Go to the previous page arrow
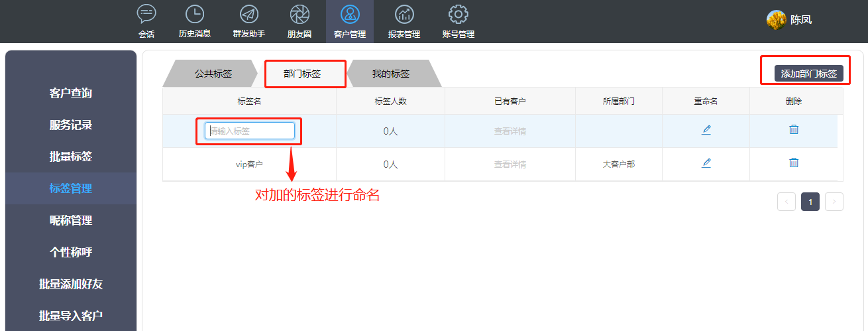The image size is (868, 331). pos(787,202)
